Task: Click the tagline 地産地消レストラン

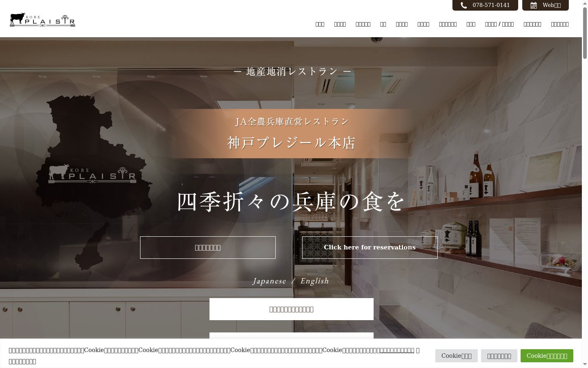Action: point(292,72)
